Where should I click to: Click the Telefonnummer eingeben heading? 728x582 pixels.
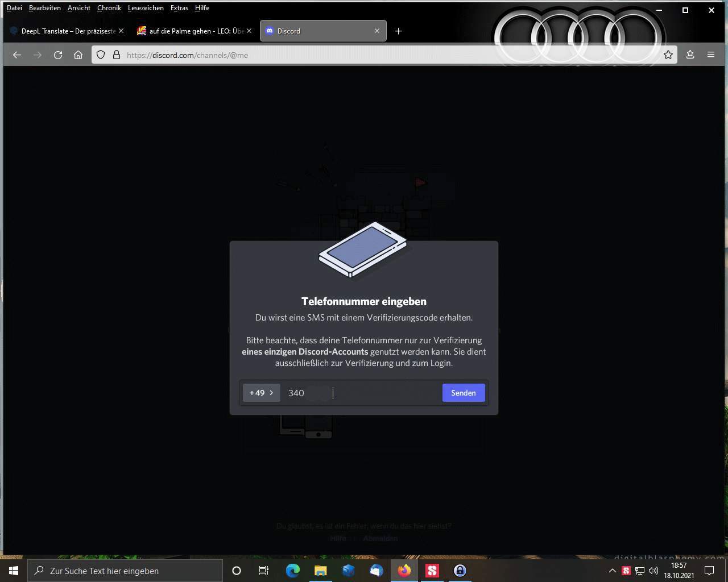click(x=364, y=302)
